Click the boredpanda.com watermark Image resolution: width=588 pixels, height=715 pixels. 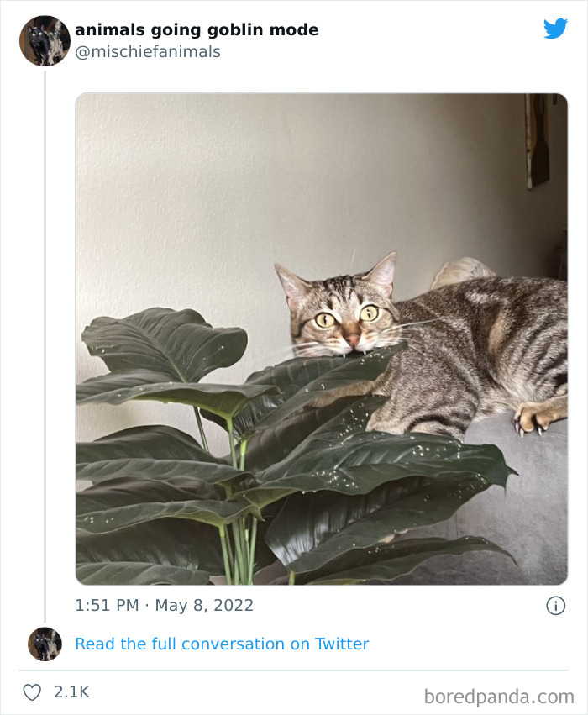click(x=499, y=696)
